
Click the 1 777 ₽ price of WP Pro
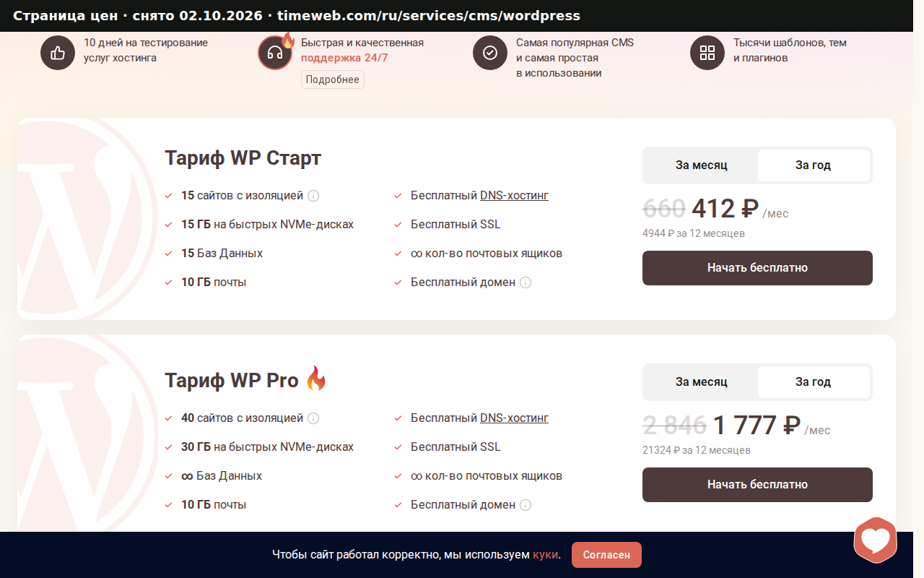pyautogui.click(x=757, y=426)
